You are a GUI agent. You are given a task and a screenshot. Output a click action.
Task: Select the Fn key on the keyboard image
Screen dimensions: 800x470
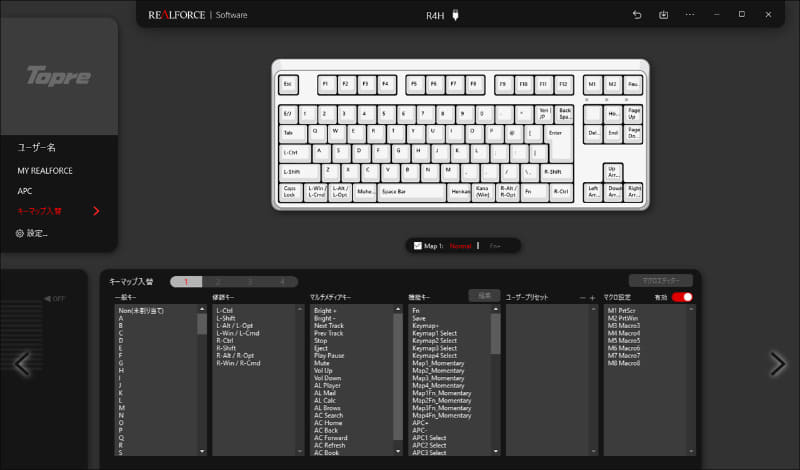pyautogui.click(x=534, y=192)
